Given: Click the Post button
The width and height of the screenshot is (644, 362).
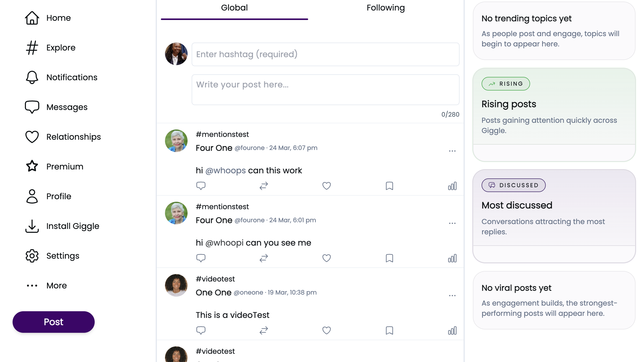Looking at the screenshot, I should tap(53, 322).
